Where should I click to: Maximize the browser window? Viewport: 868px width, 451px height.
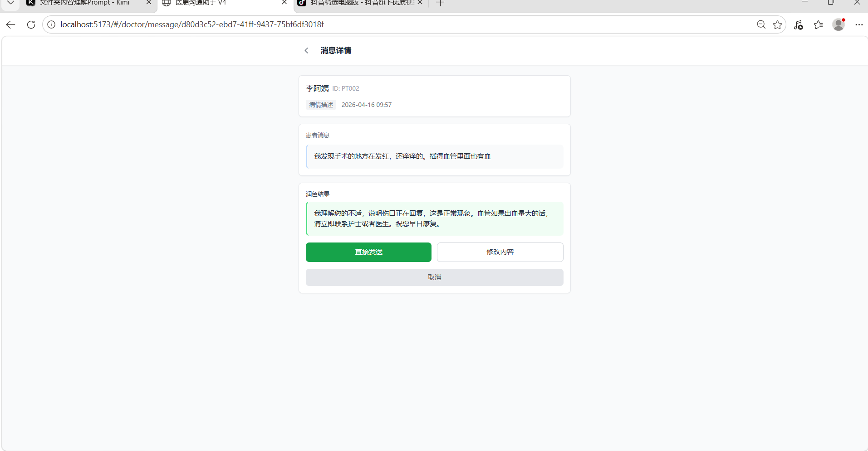831,2
